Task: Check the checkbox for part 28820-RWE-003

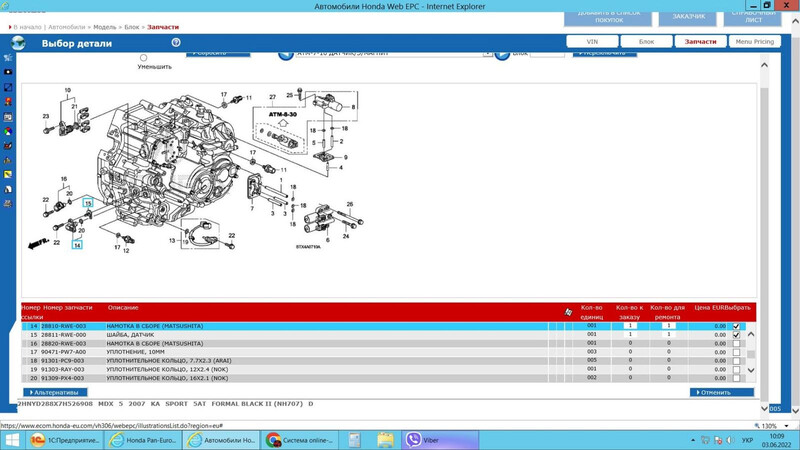Action: click(736, 343)
